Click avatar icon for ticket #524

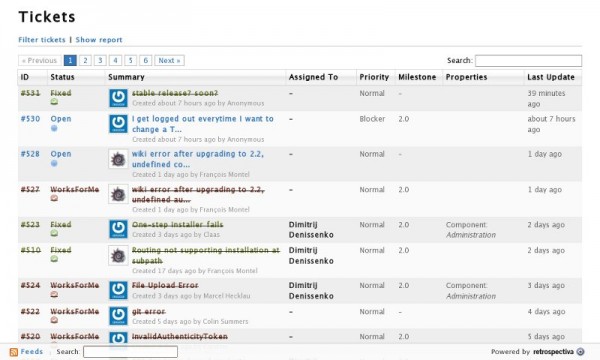tap(118, 290)
